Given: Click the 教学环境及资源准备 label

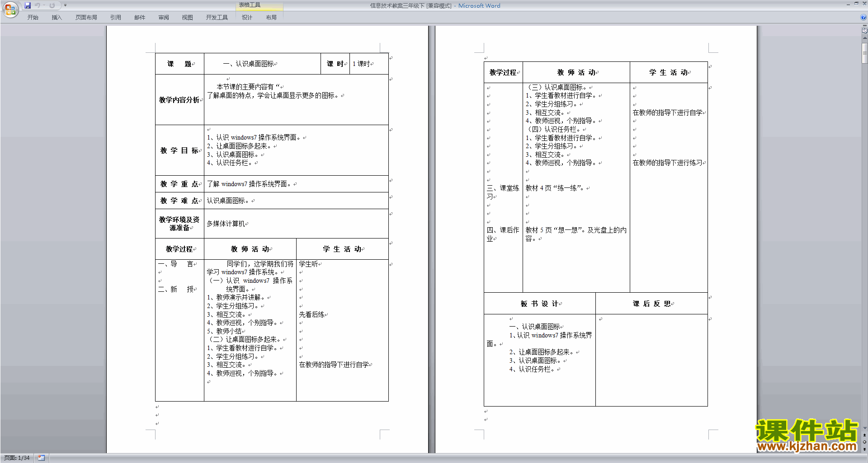Looking at the screenshot, I should (x=179, y=224).
